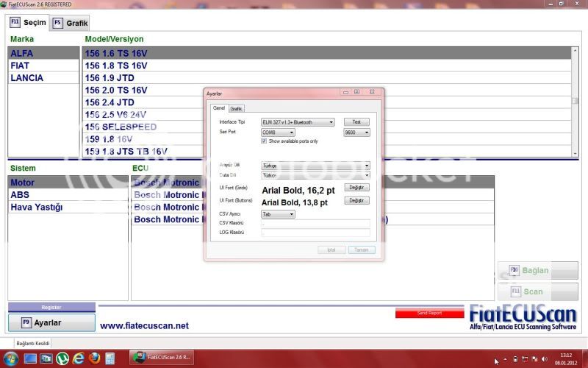Open the Calculator taskbar icon
Viewport: 588px width, 368px height.
pyautogui.click(x=110, y=358)
